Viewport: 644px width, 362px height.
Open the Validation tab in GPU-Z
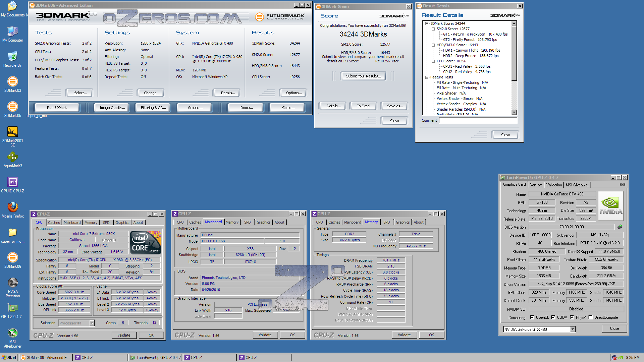point(554,185)
